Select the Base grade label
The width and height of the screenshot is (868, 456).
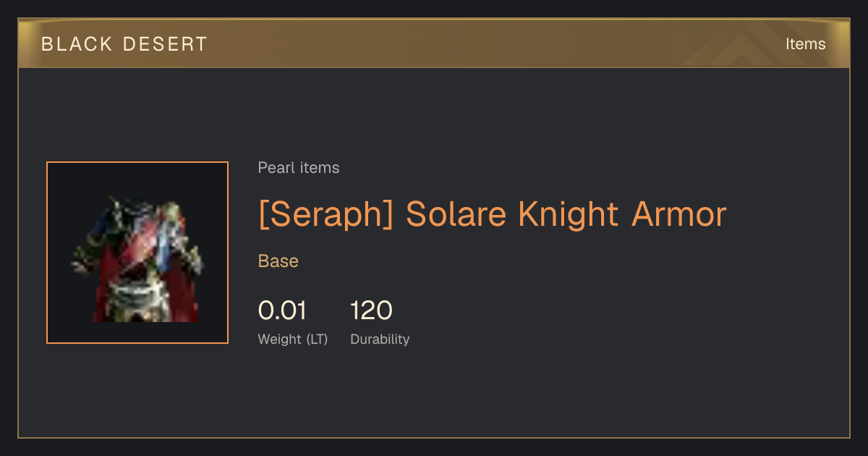point(278,261)
